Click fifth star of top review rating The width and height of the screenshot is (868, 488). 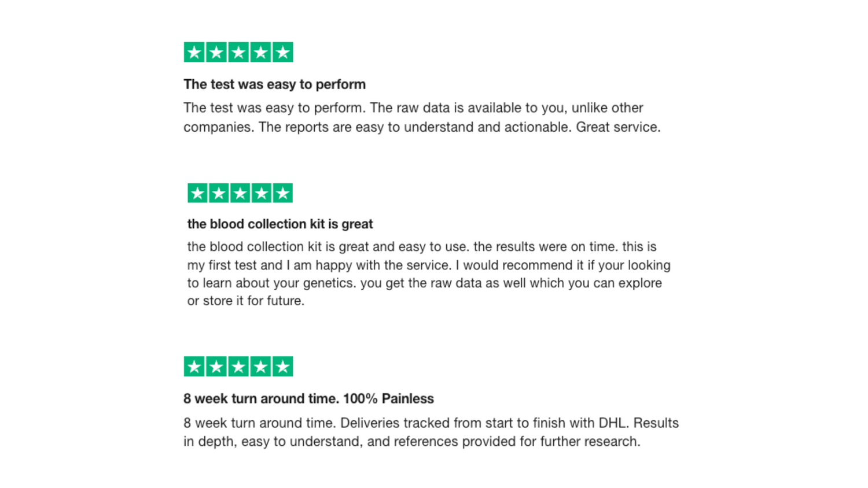[x=283, y=53]
